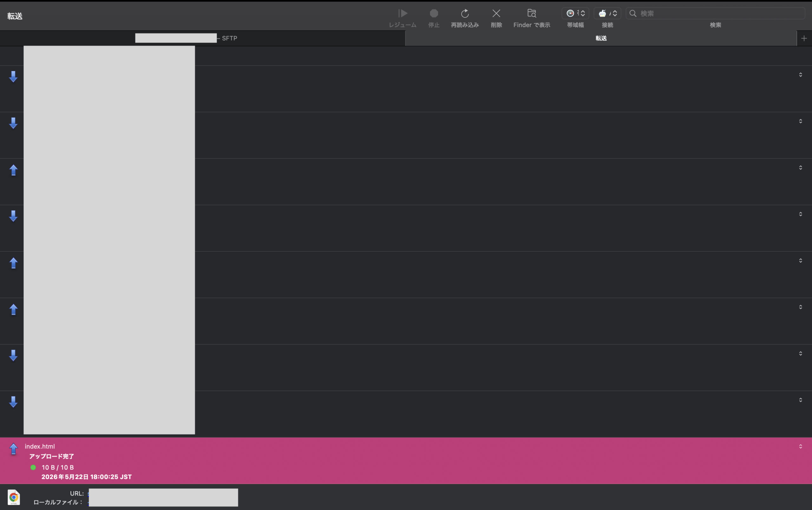Add a new tab with the plus button
Viewport: 812px width, 510px height.
coord(804,38)
